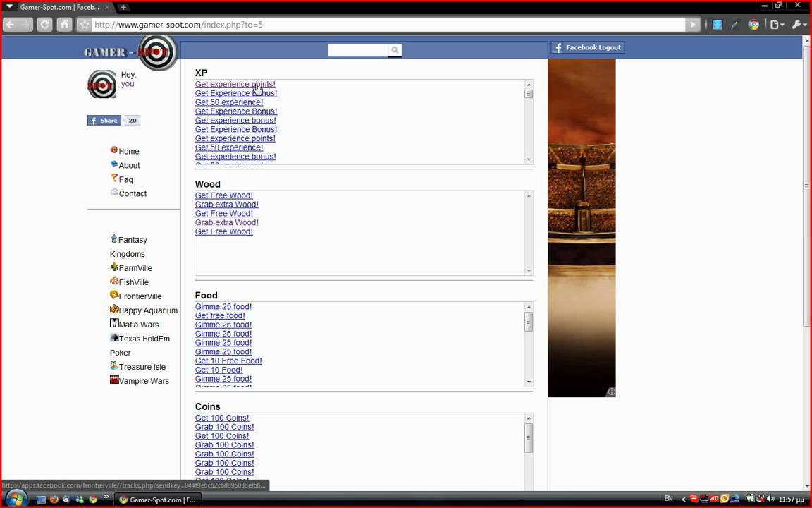This screenshot has width=812, height=508.
Task: Click the magnifier search button
Action: (x=395, y=50)
